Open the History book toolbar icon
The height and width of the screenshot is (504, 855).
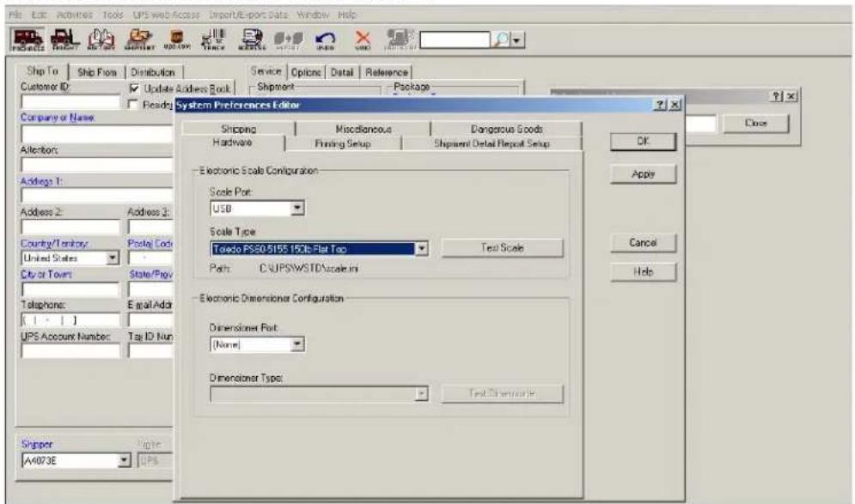tap(101, 39)
